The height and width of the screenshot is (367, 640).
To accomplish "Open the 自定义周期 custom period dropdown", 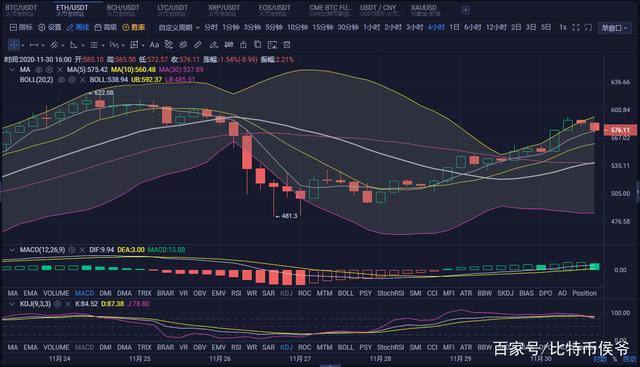I will click(x=179, y=27).
